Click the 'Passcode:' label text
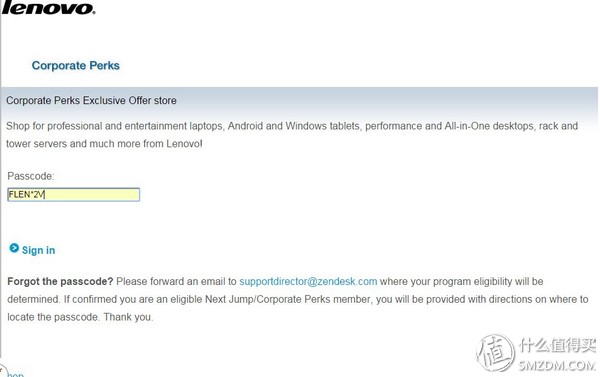Image resolution: width=600 pixels, height=377 pixels. (x=31, y=176)
